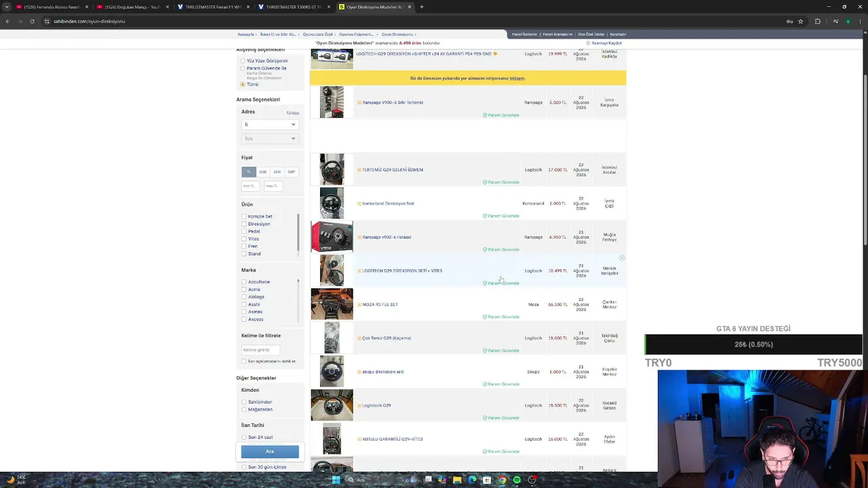This screenshot has width=868, height=488.
Task: Open File Explorer from the taskbar
Action: click(x=457, y=480)
